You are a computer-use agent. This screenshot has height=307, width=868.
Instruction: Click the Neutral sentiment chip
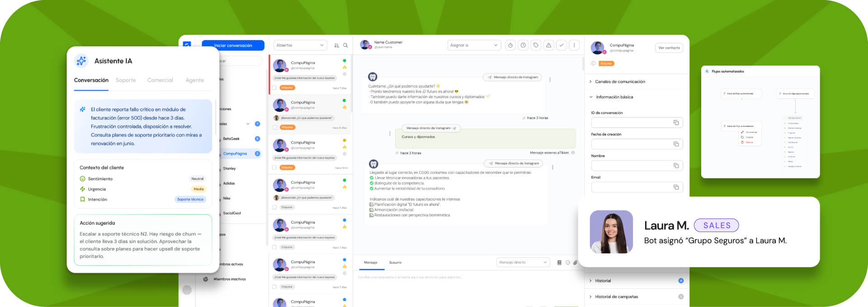[198, 179]
